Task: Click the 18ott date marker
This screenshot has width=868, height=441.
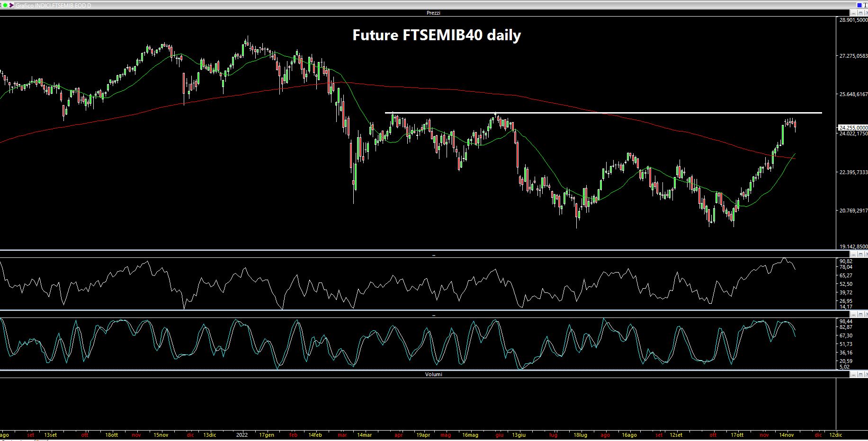Action: 111,435
